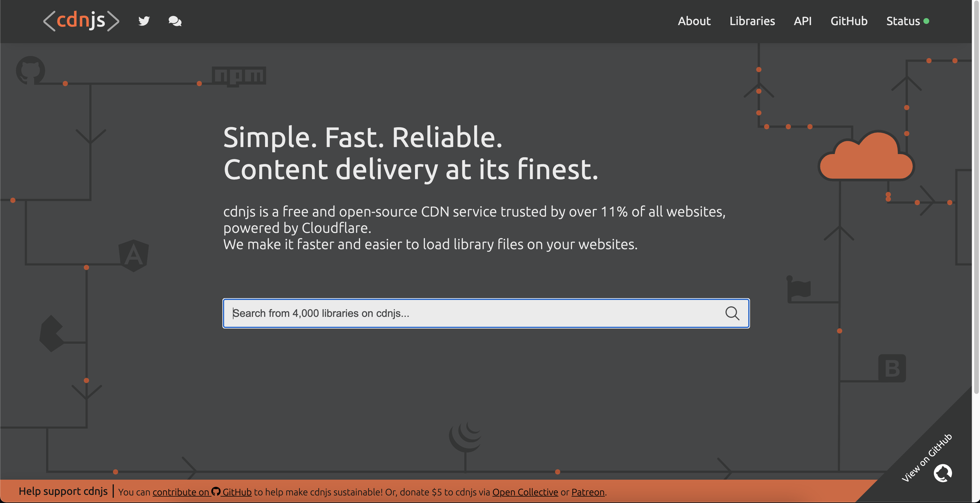Select GitHub in the top navigation
Viewport: 980px width, 503px height.
coord(849,21)
